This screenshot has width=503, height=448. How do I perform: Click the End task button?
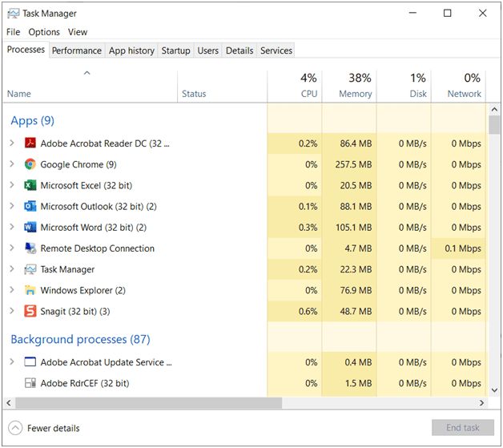[463, 428]
